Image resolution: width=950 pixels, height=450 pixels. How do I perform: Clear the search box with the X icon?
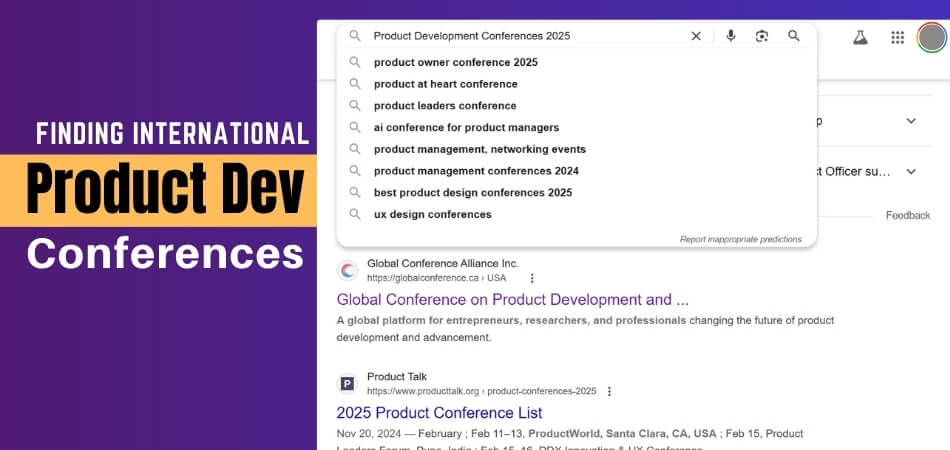tap(696, 36)
